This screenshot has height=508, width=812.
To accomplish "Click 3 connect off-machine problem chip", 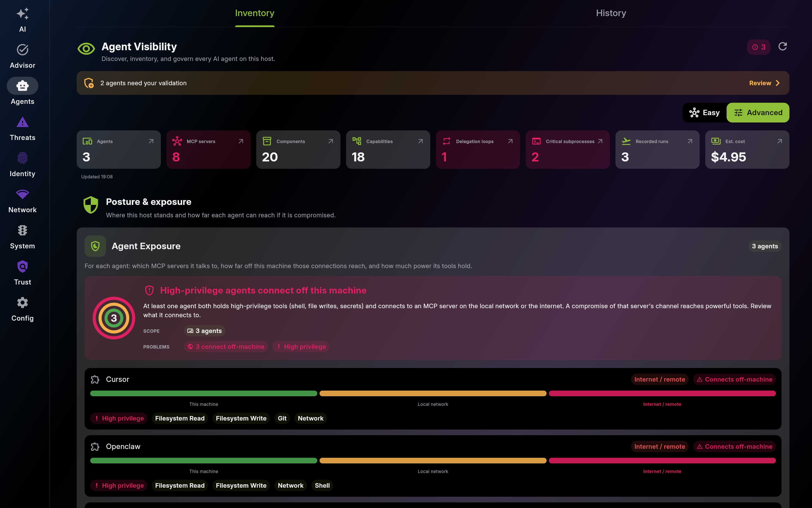I will point(226,347).
